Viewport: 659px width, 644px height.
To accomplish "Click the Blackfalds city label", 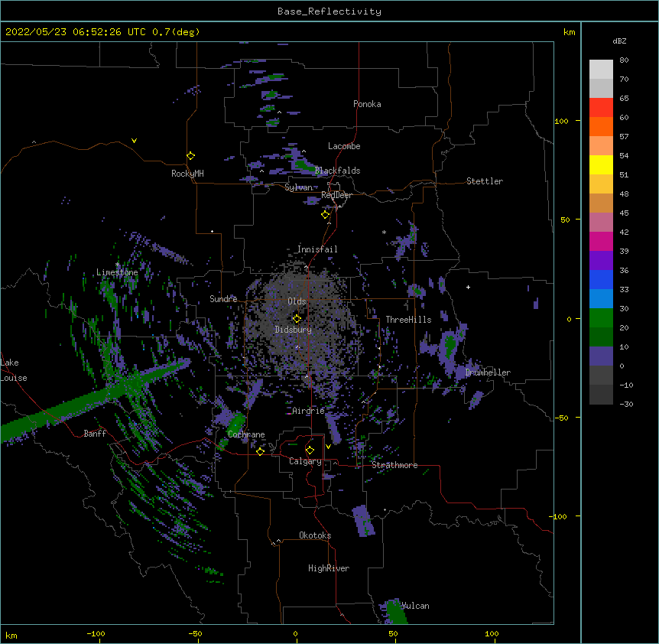I will [x=337, y=171].
